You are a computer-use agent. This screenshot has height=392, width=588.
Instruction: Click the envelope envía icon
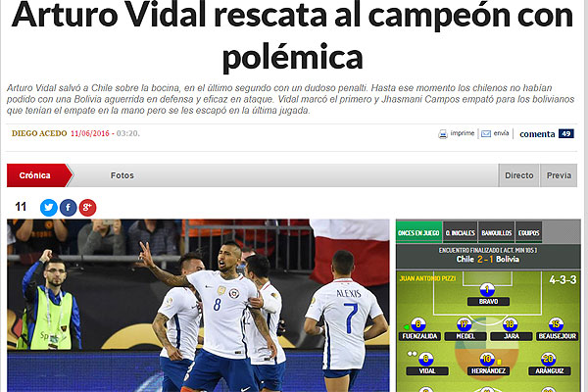[486, 133]
